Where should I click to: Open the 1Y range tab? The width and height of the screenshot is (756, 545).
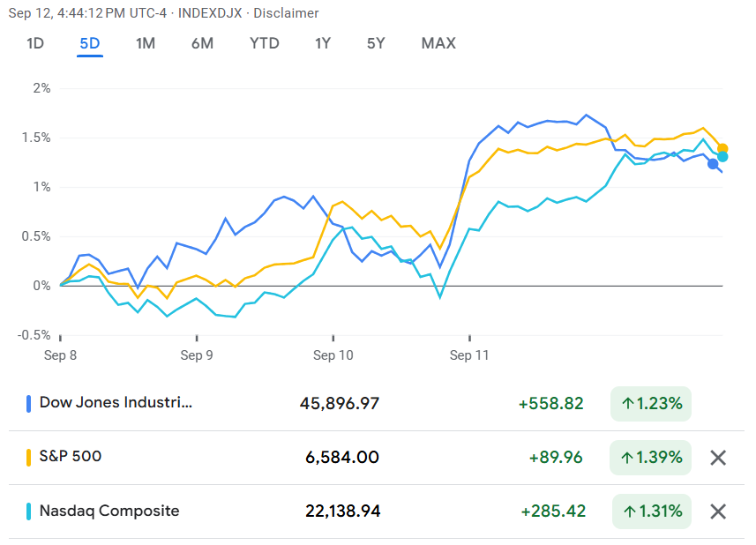tap(323, 43)
